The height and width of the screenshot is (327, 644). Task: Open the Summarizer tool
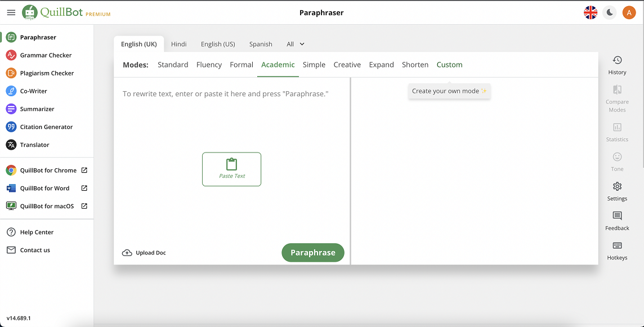point(37,109)
